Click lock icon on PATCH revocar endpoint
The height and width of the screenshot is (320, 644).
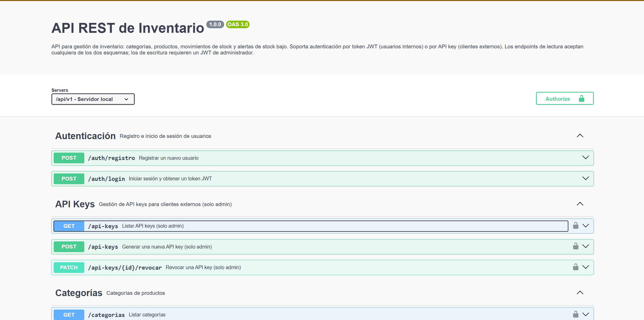[x=576, y=267]
